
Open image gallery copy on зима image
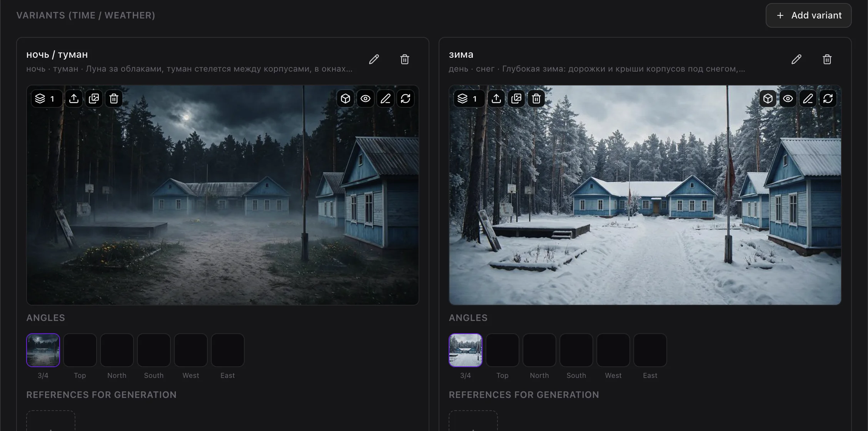click(x=516, y=99)
